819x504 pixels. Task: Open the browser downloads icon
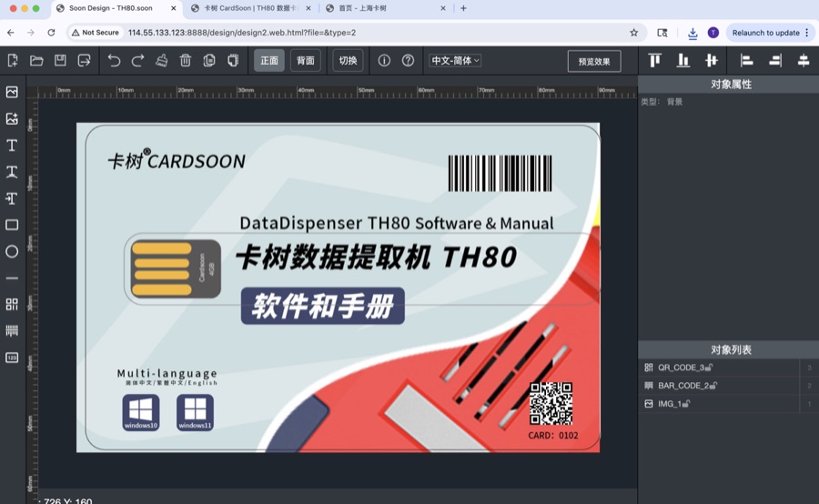click(x=693, y=33)
